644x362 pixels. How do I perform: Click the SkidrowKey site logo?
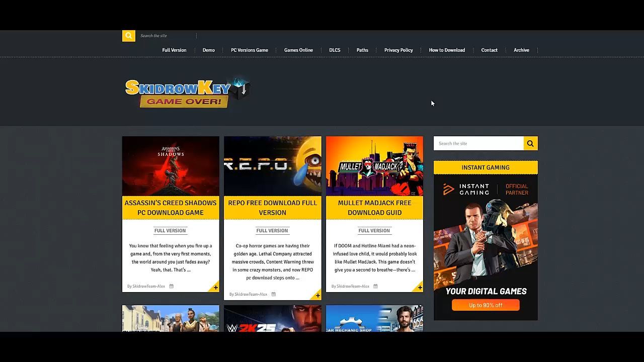click(x=187, y=92)
